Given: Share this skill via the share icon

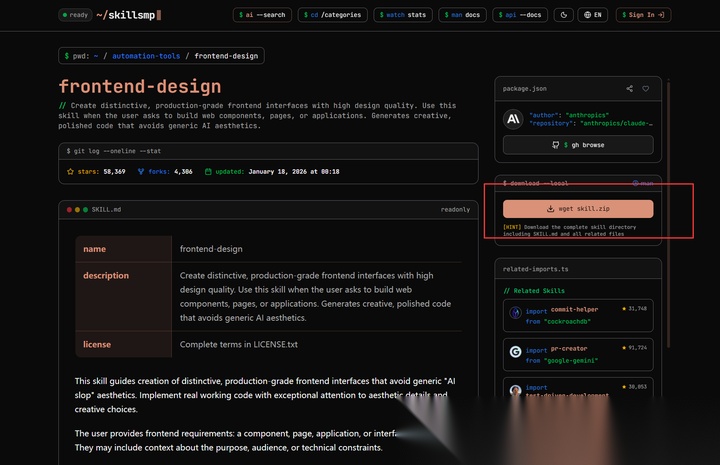Looking at the screenshot, I should 630,89.
